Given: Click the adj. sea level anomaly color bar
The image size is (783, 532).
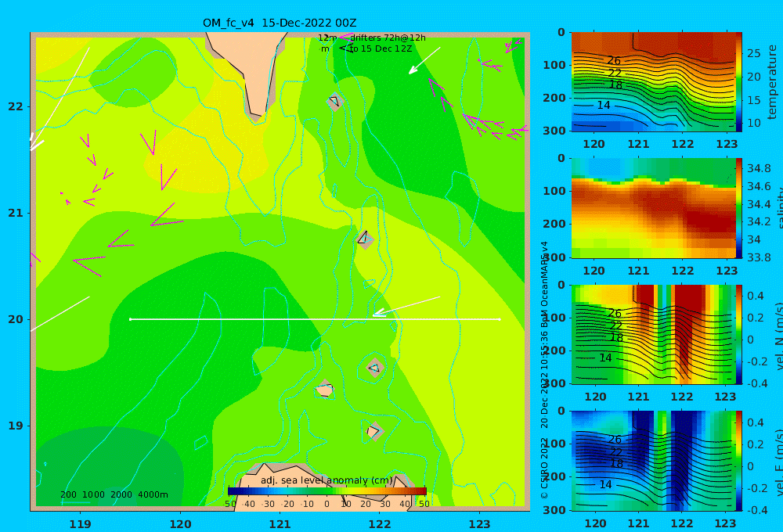Looking at the screenshot, I should pos(327,491).
